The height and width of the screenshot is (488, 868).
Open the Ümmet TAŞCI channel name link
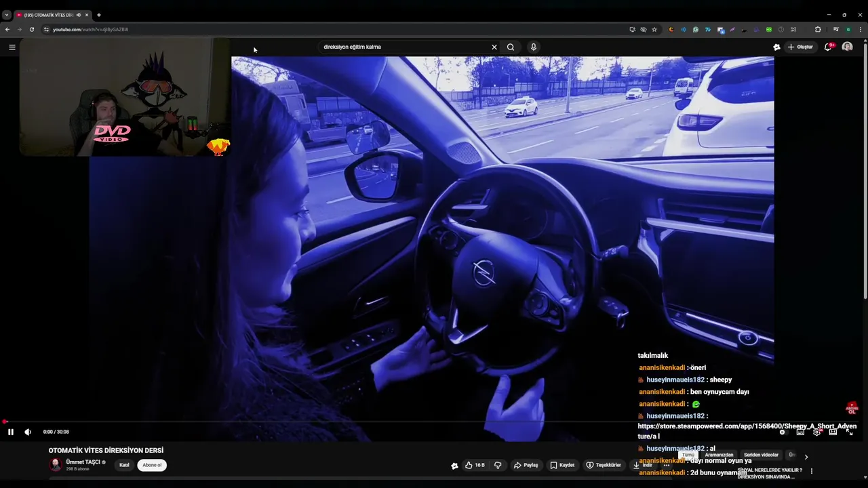tap(83, 462)
